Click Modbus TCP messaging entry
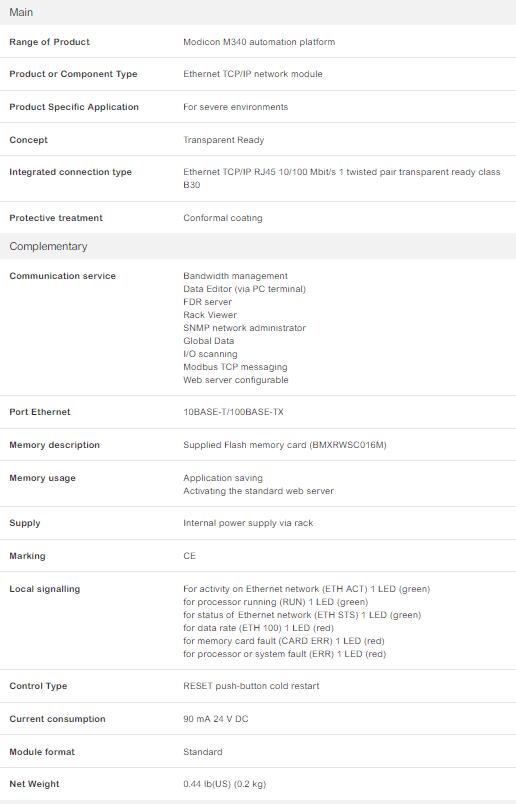Image resolution: width=516 pixels, height=804 pixels. [235, 367]
